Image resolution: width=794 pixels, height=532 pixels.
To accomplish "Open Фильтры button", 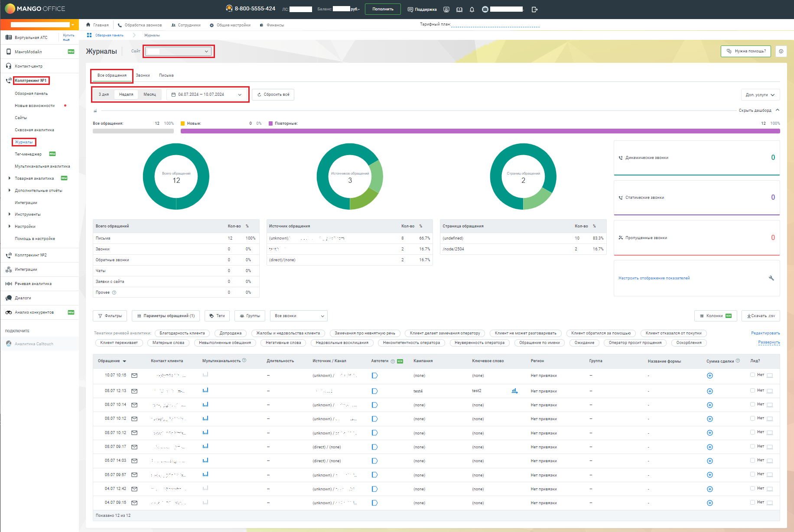I will [x=110, y=316].
